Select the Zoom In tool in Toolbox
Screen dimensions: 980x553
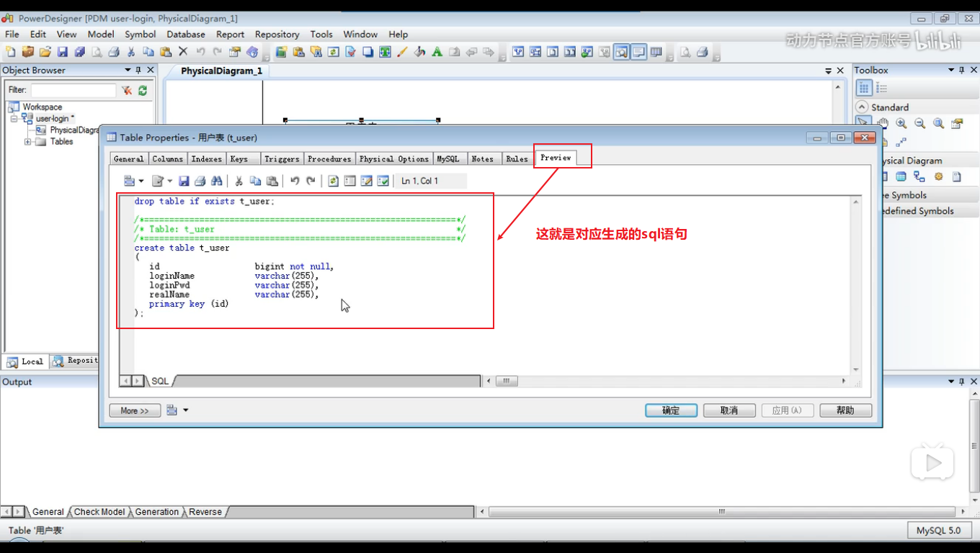coord(901,124)
